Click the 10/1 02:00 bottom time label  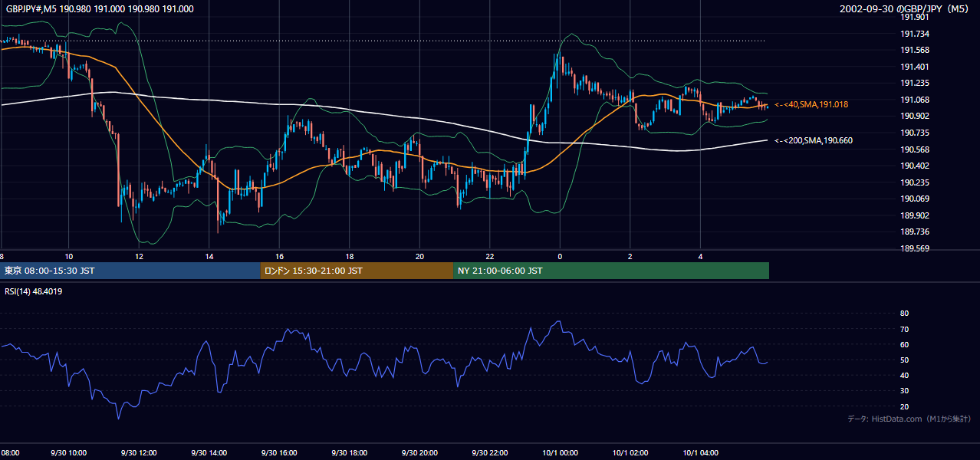[630, 452]
